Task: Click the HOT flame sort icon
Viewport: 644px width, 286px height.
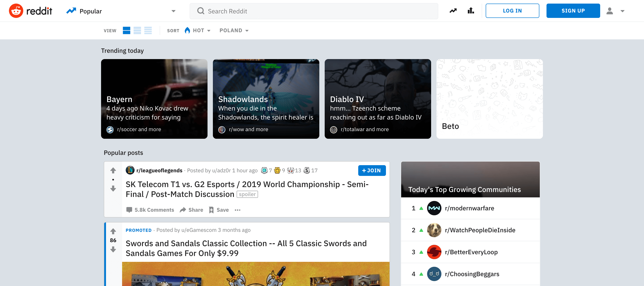Action: click(x=187, y=30)
